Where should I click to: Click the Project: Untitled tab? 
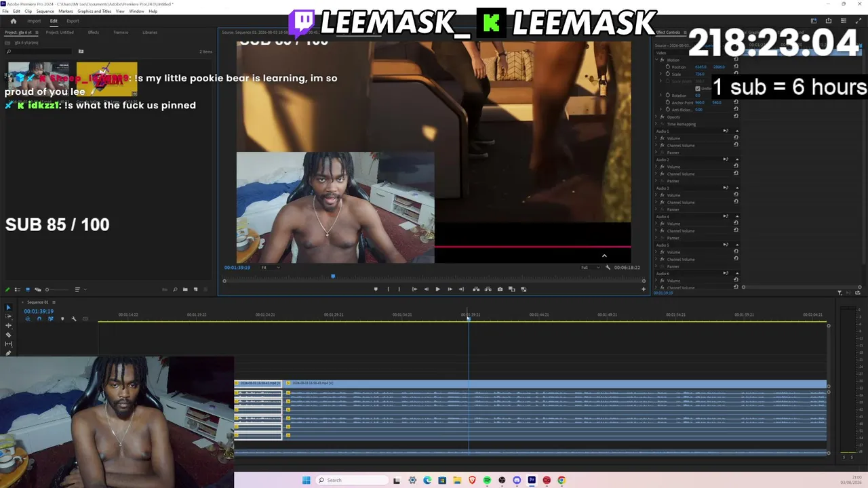point(60,33)
